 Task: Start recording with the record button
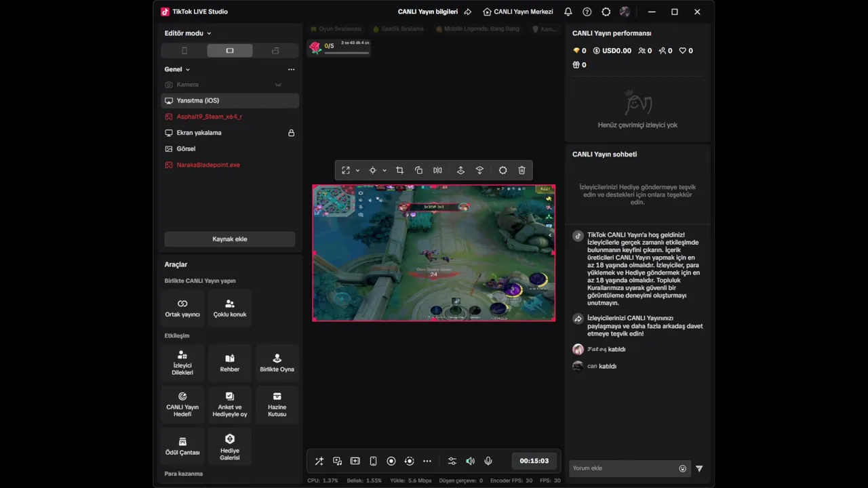pyautogui.click(x=391, y=461)
